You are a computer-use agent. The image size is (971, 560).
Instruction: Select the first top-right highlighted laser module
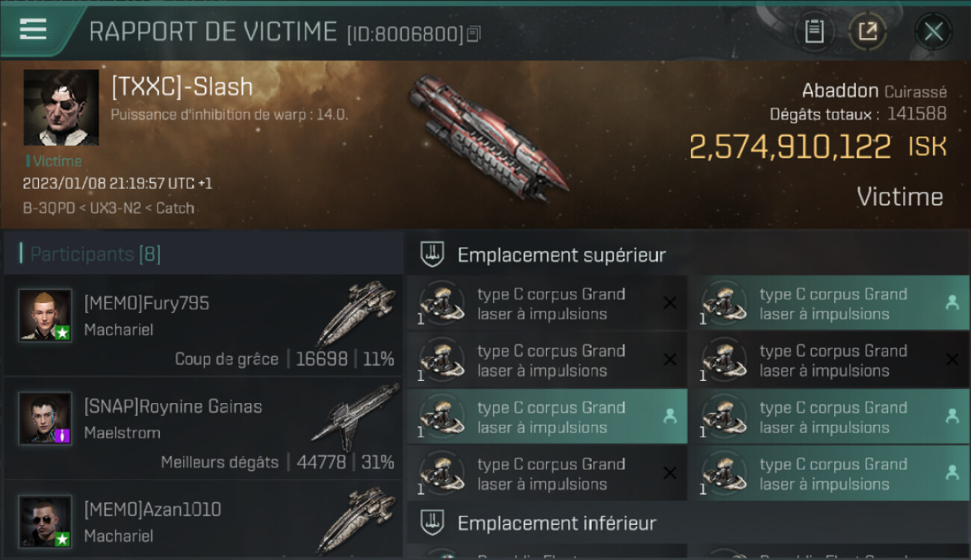point(829,303)
